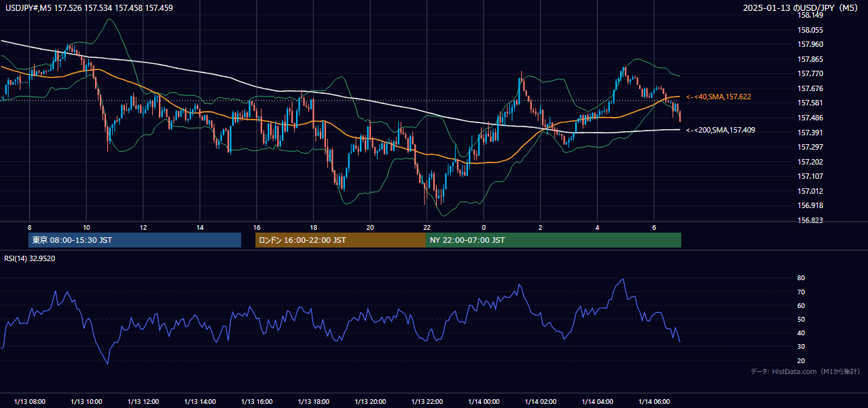The image size is (868, 408).
Task: Click the RSI axis value 50
Action: (801, 319)
